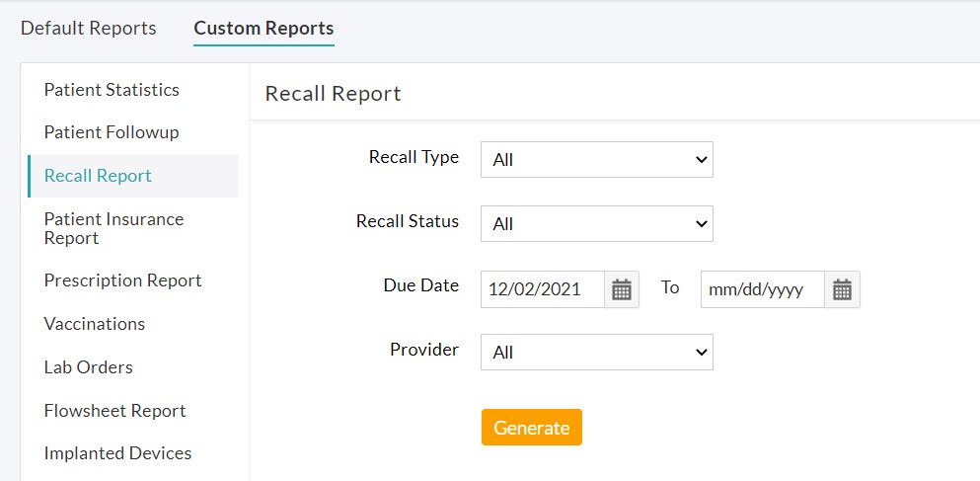Click the To label between dates
The image size is (980, 481).
click(x=670, y=287)
